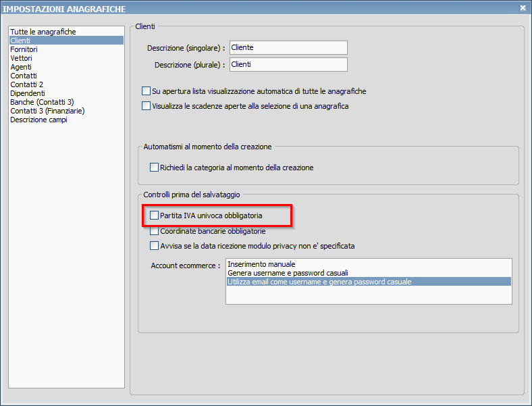Select 'Contatti 3 (Finanziarie)' entry
Screen dimensions: 532x406
tap(47, 111)
